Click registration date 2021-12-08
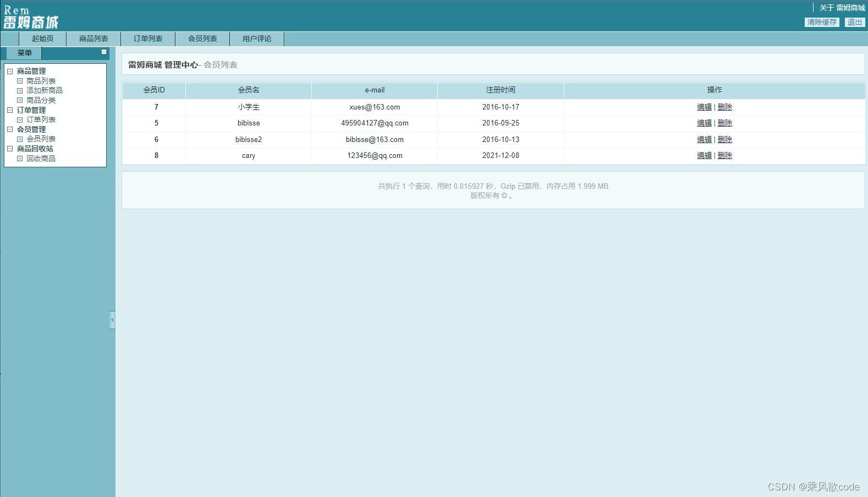This screenshot has height=497, width=868. point(501,156)
